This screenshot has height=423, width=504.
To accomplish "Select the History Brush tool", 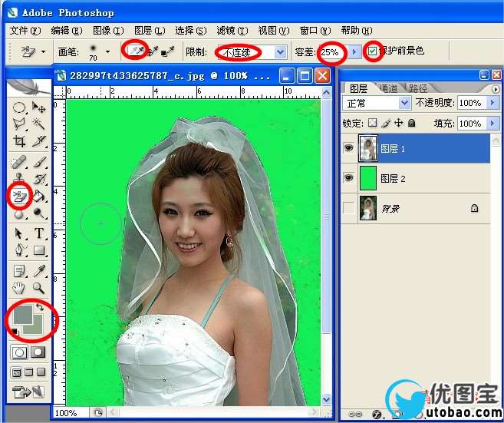I will click(x=38, y=179).
